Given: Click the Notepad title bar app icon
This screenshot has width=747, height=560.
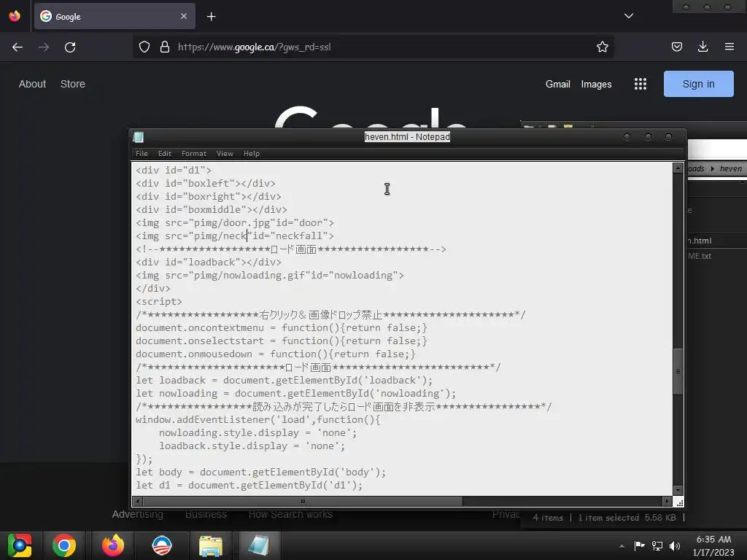Looking at the screenshot, I should point(138,137).
